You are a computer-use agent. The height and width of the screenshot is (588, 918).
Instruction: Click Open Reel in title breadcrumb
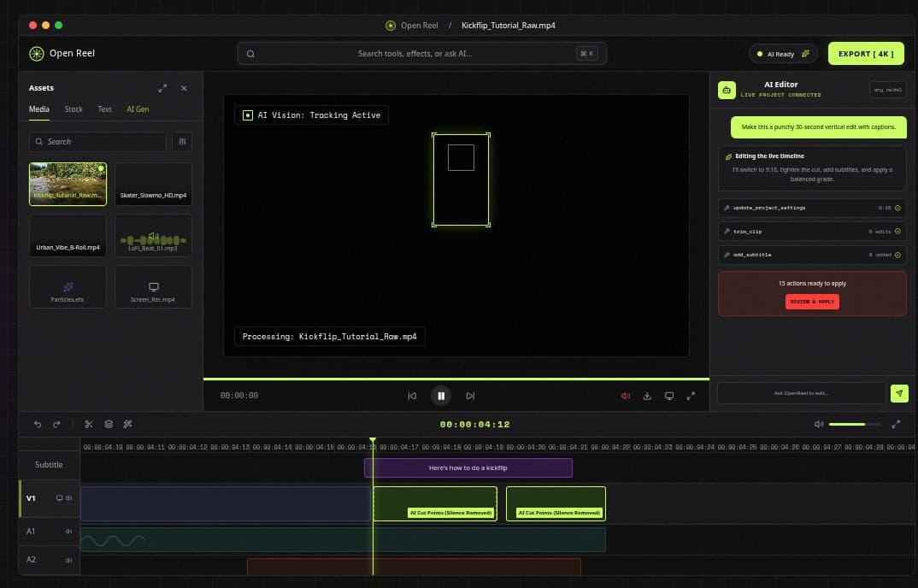(x=420, y=25)
